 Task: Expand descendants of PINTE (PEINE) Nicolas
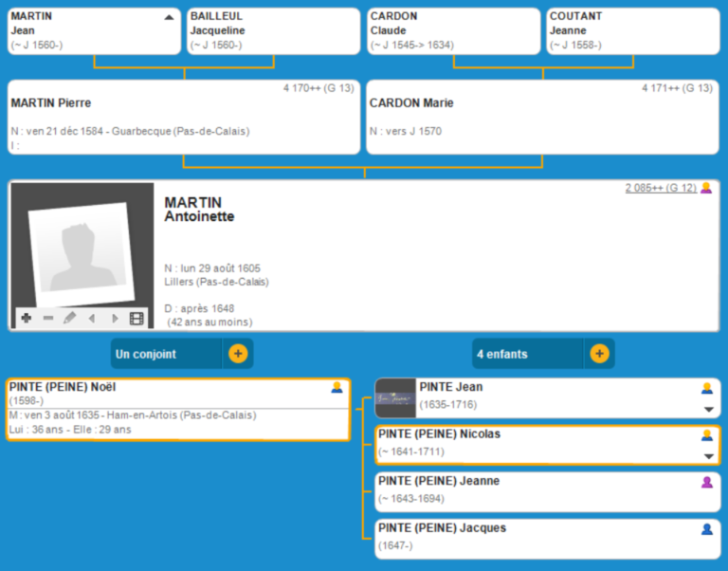point(707,456)
